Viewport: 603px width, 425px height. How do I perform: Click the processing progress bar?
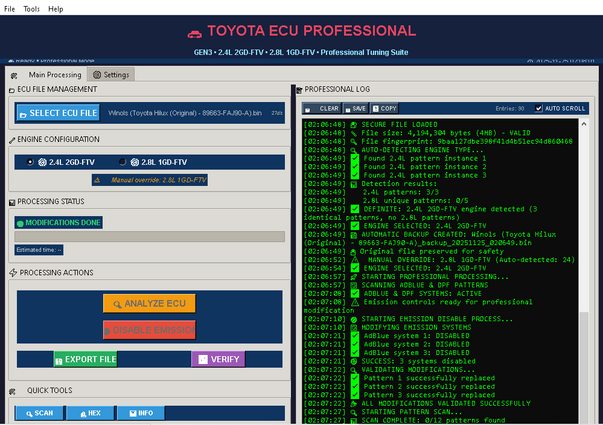150,236
